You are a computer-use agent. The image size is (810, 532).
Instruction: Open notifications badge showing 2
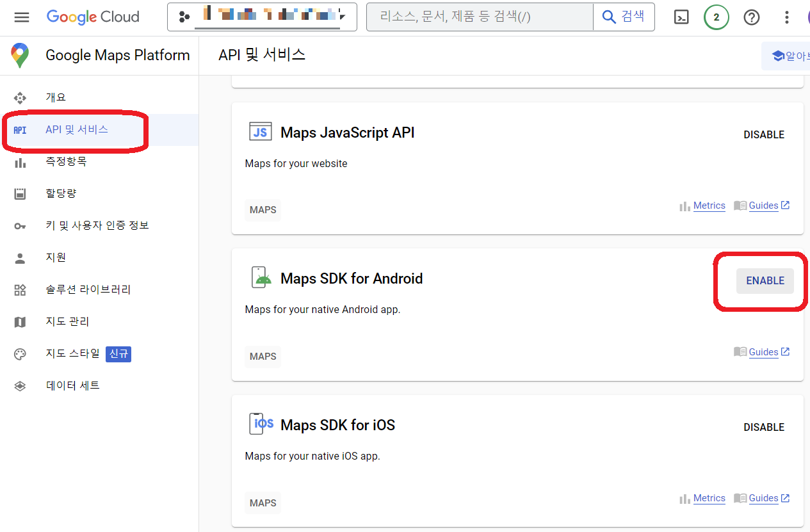(x=717, y=17)
